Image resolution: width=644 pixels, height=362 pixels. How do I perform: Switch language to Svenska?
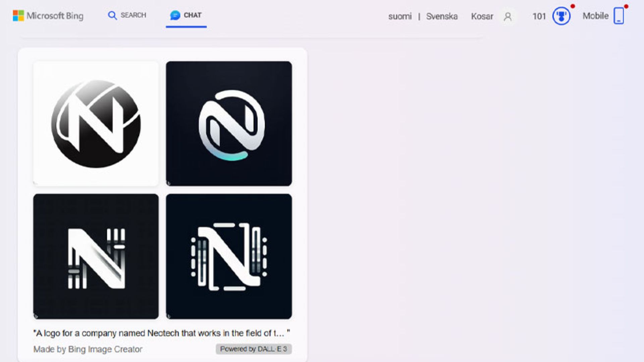[x=442, y=16]
